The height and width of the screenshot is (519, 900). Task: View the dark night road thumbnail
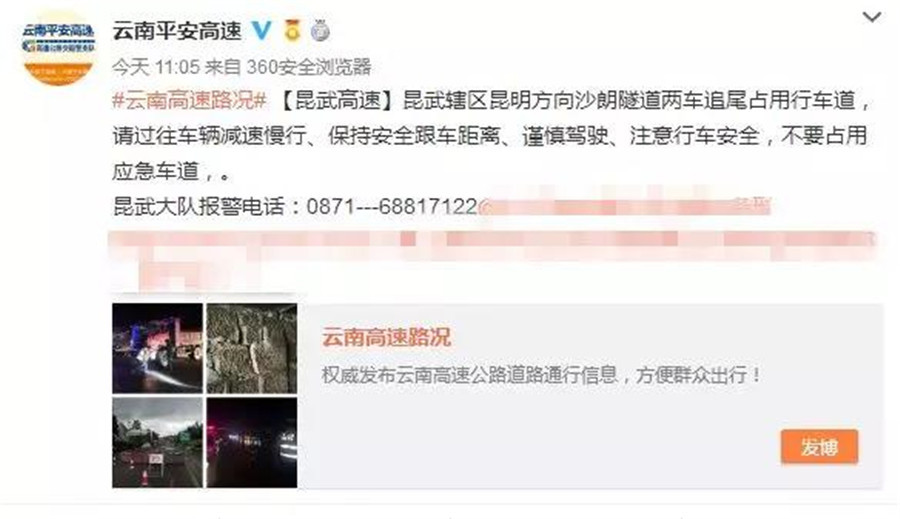pos(252,443)
